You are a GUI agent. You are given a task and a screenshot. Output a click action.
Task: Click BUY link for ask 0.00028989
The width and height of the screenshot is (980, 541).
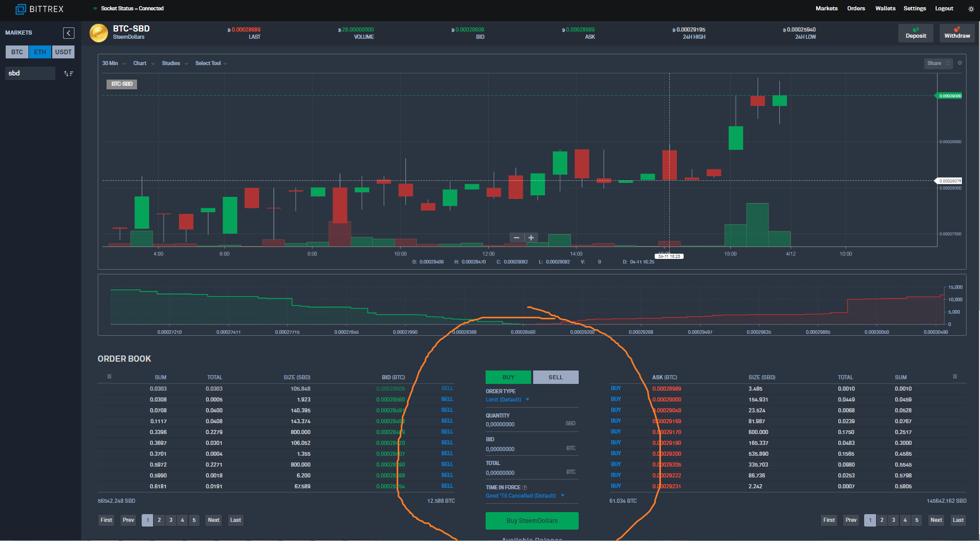[x=615, y=389]
